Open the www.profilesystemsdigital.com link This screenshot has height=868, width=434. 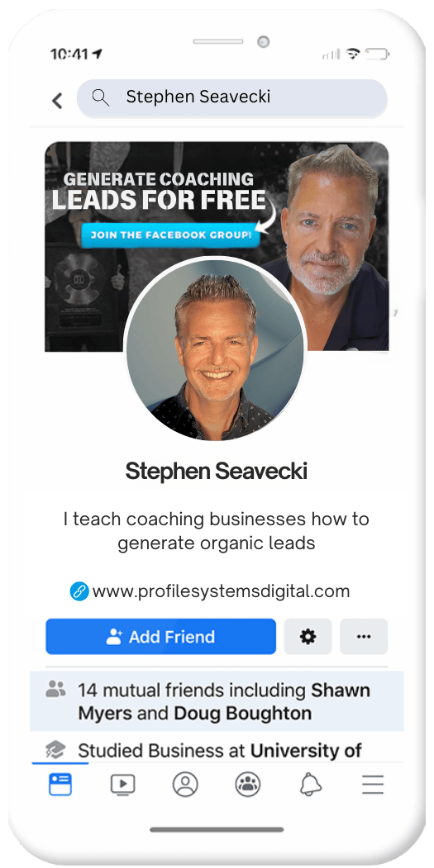pos(222,591)
